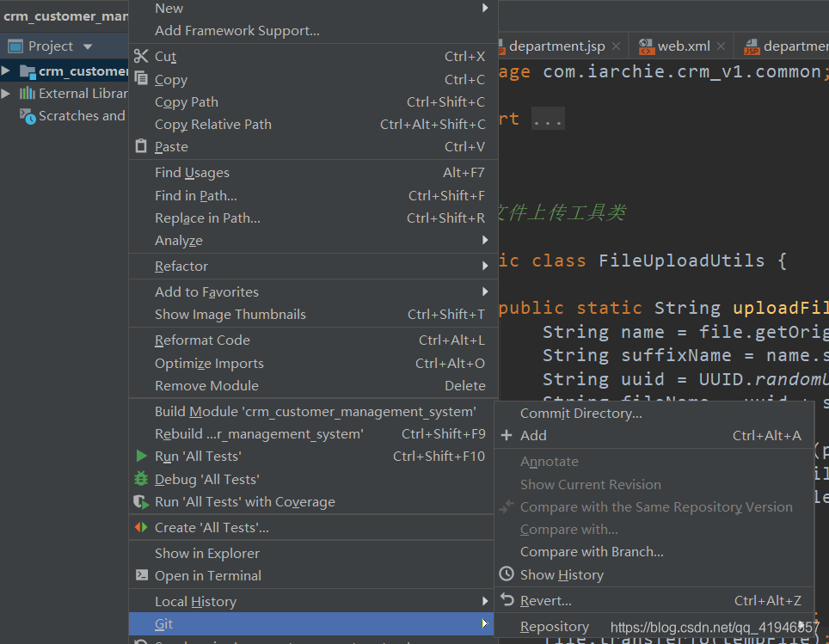Click the FileUploadUtils class name in editor
The height and width of the screenshot is (644, 829).
coord(681,261)
